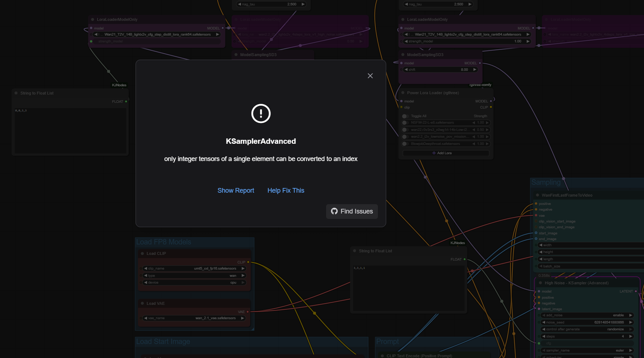This screenshot has width=644, height=358.
Task: Open lora name combo above strength_model 1.00
Action: (x=467, y=35)
